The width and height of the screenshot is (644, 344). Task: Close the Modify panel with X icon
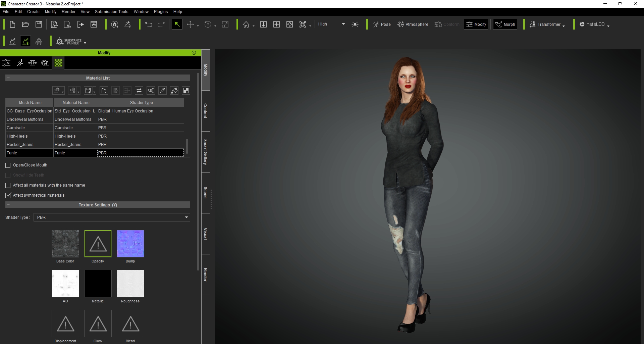point(194,53)
